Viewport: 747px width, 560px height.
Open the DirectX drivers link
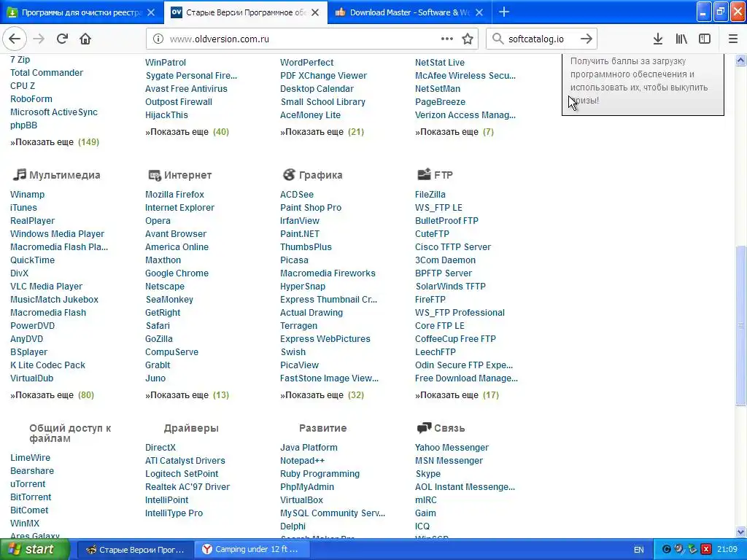(x=160, y=448)
